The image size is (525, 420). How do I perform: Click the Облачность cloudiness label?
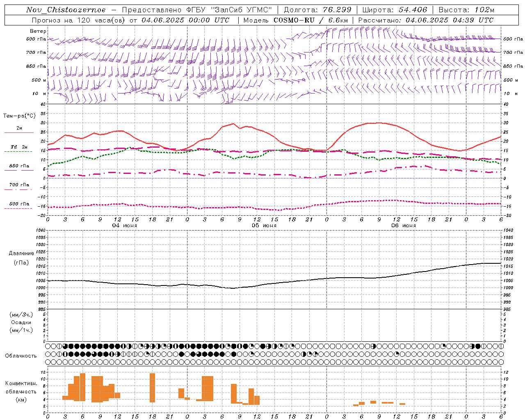click(21, 356)
